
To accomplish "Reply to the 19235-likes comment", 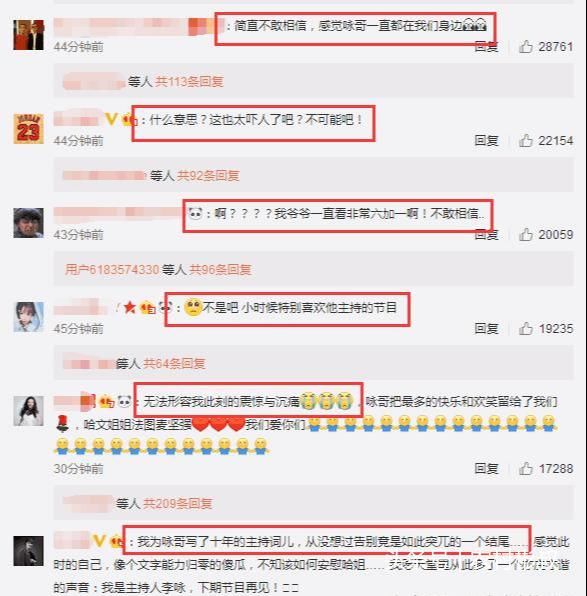I will click(x=486, y=328).
